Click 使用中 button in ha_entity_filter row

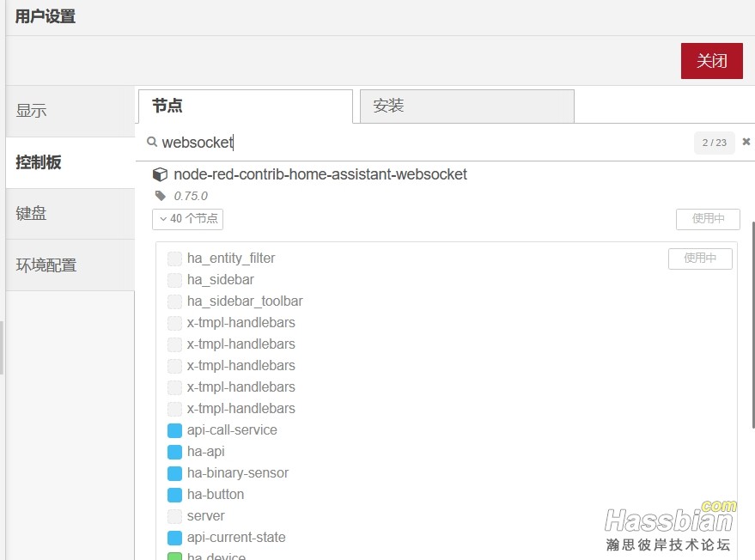click(x=700, y=259)
